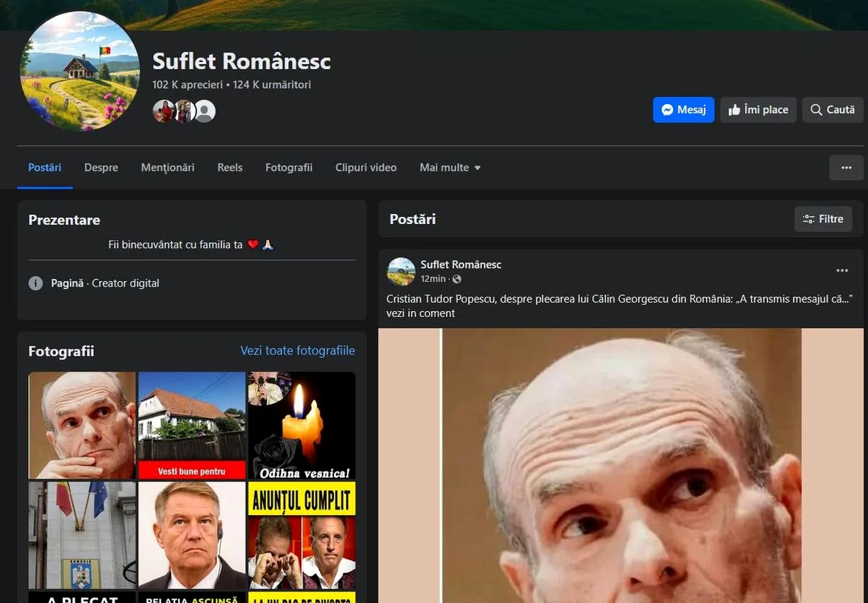Click the 12min post timestamp
The width and height of the screenshot is (868, 603).
(x=433, y=279)
